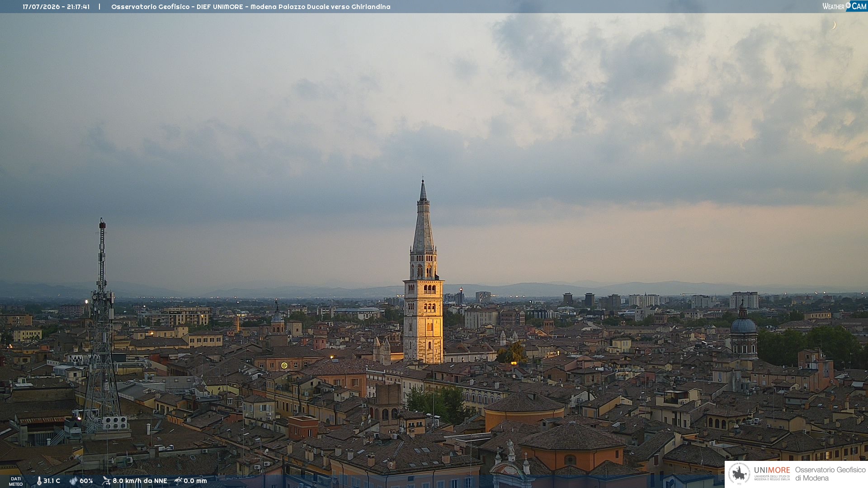Click the wind anemometer icon
This screenshot has width=868, height=488.
106,481
